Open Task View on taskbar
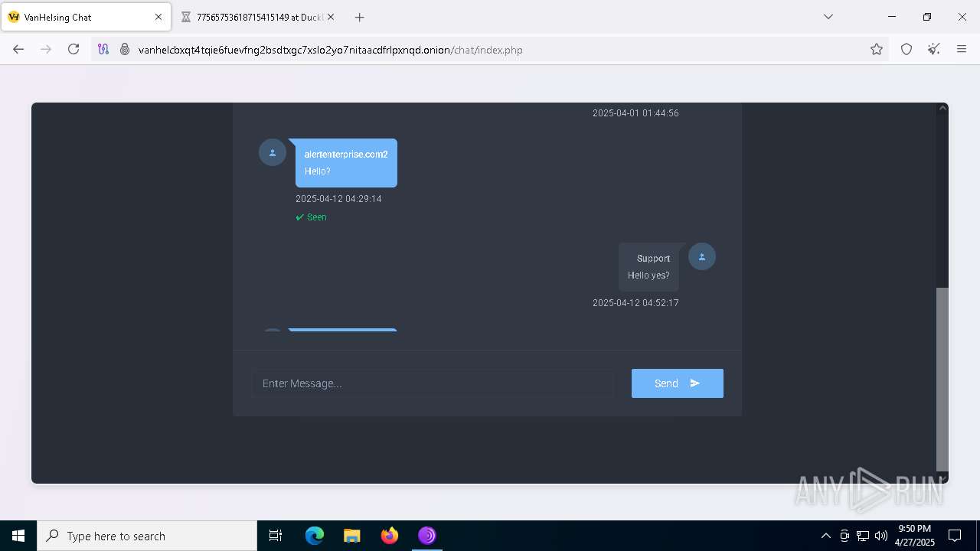The width and height of the screenshot is (980, 551). coord(276,536)
